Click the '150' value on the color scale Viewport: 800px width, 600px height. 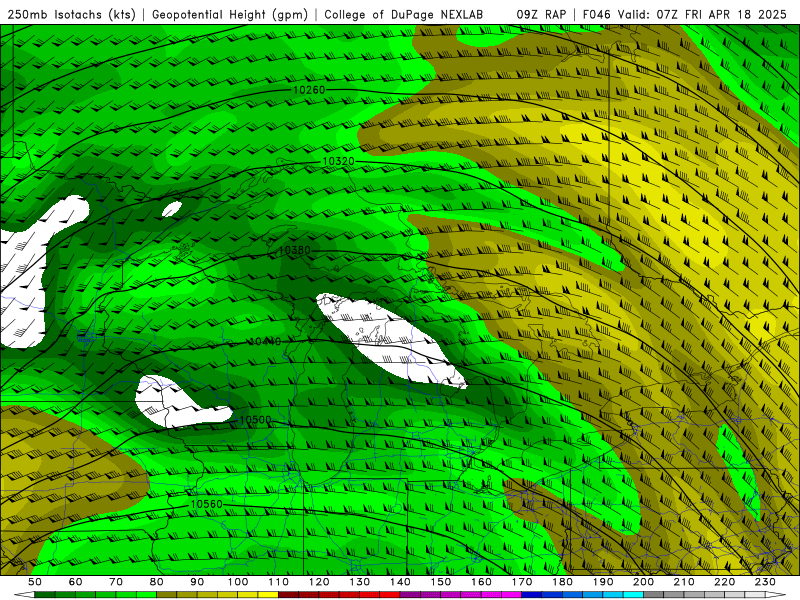coord(441,582)
